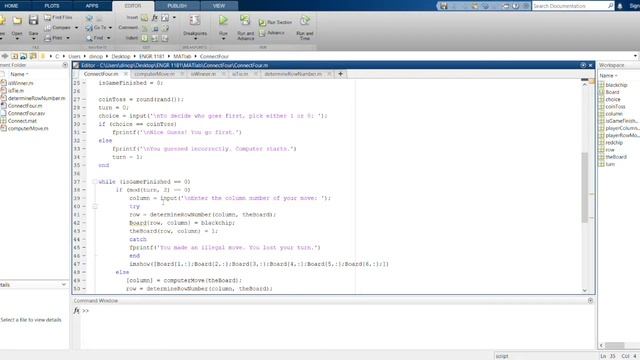Open the computerMove.m editor tab
Screen dimensions: 640x360
click(x=154, y=74)
